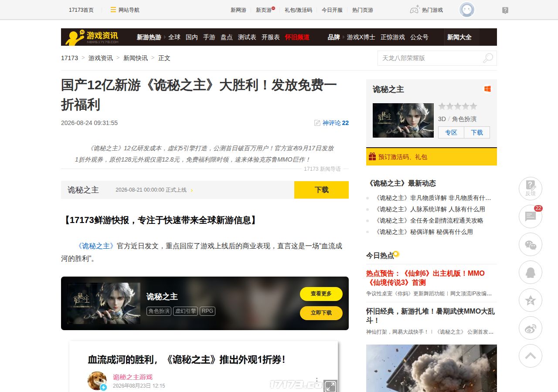
Task: Open 神评论 comments link under headline
Action: 331,123
